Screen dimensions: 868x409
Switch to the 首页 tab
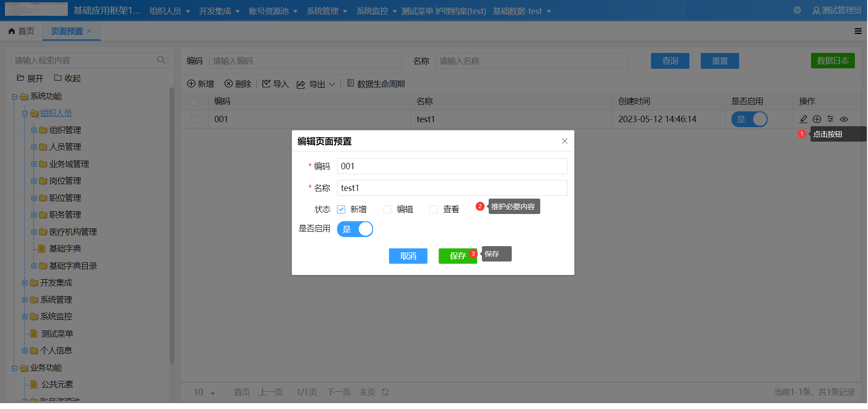21,31
